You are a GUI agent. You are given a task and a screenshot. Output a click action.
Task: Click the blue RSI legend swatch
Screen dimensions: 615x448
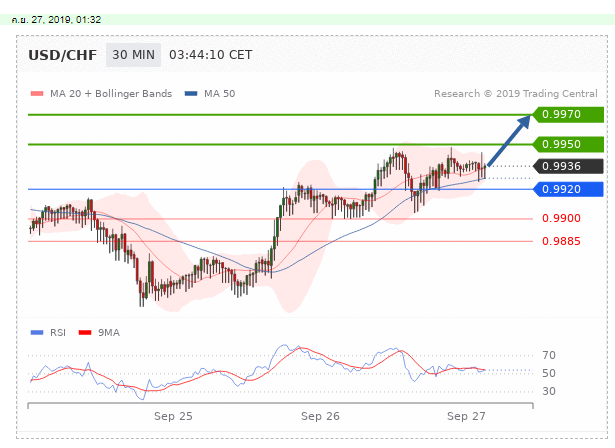coord(37,333)
